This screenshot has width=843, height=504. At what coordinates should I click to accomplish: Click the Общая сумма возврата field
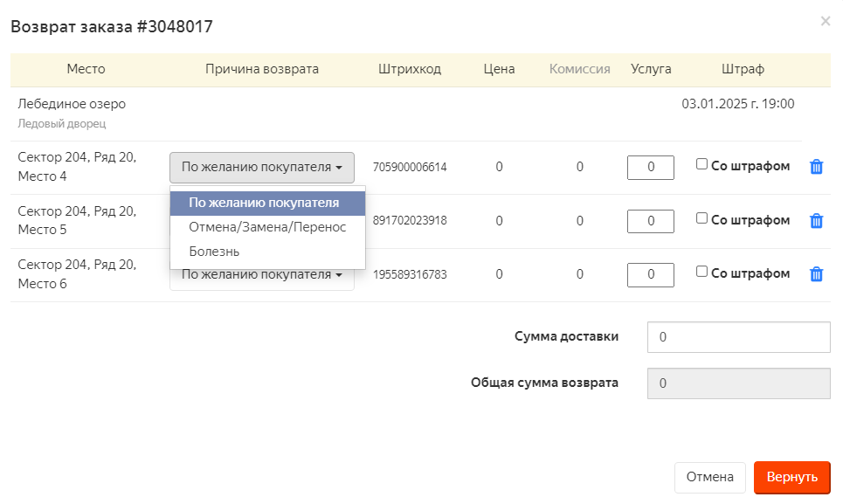click(739, 383)
